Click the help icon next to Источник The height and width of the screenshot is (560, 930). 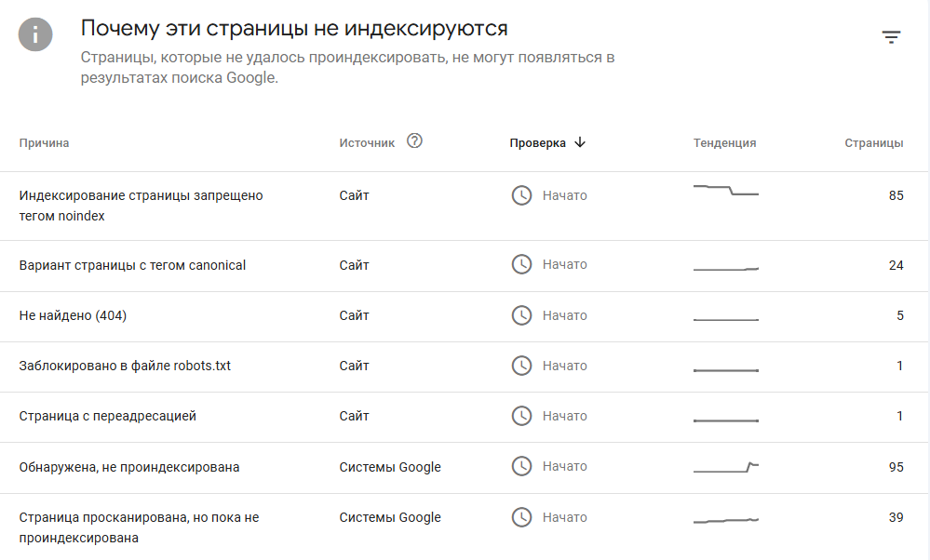(x=415, y=141)
